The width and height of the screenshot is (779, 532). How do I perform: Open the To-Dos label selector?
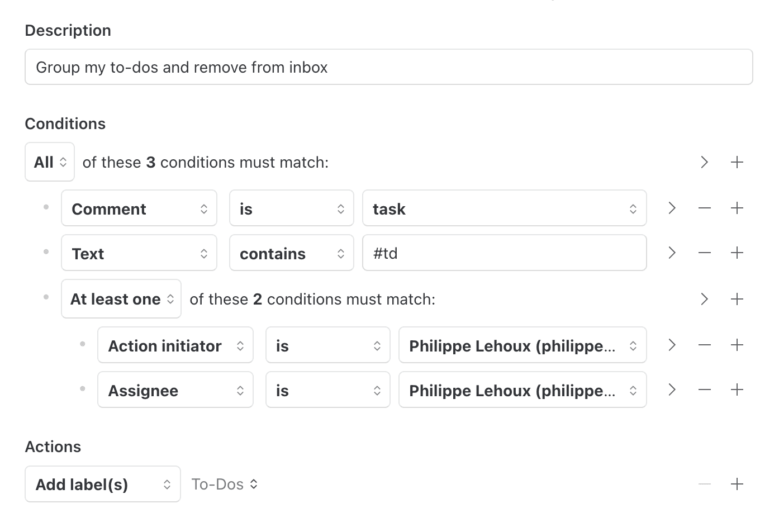click(x=224, y=484)
